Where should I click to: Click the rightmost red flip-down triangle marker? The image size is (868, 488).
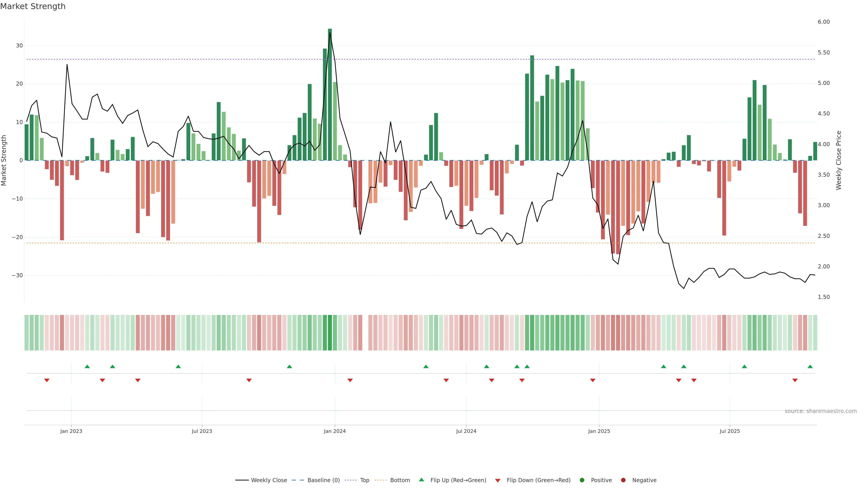795,380
